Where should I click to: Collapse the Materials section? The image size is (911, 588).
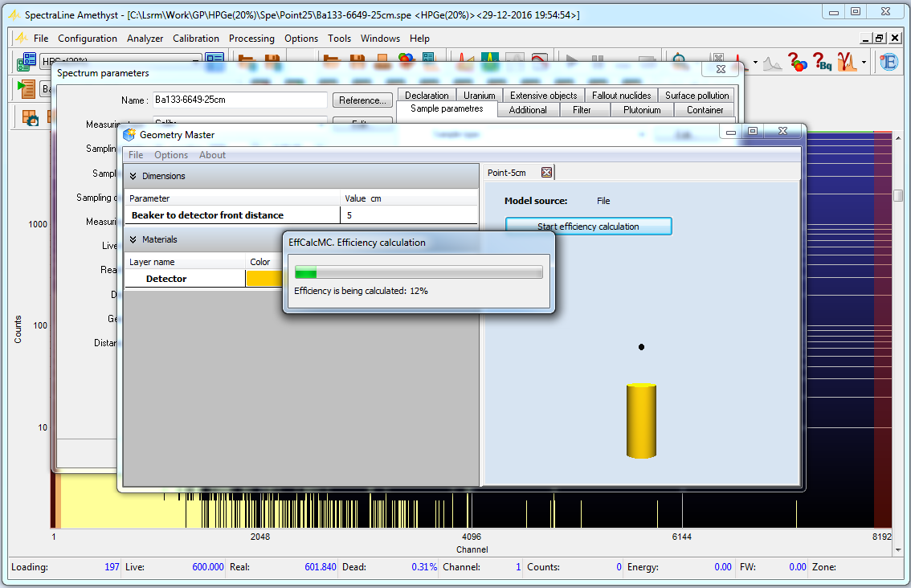coord(133,239)
